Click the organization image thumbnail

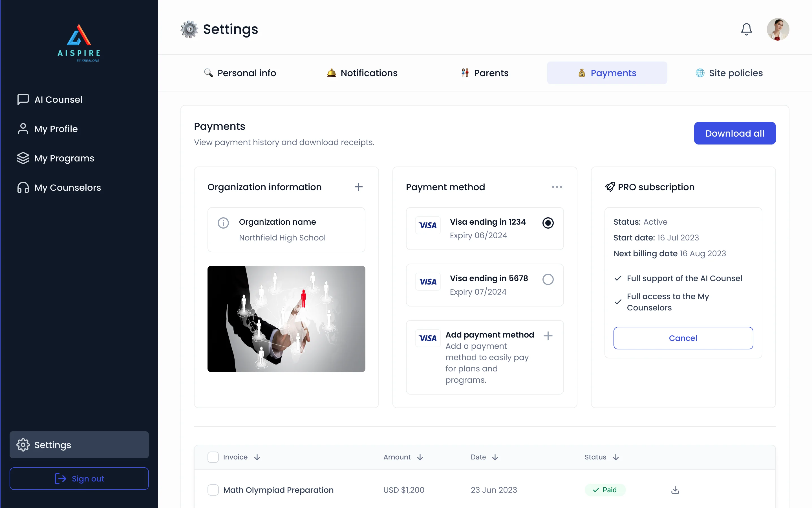[x=286, y=319]
